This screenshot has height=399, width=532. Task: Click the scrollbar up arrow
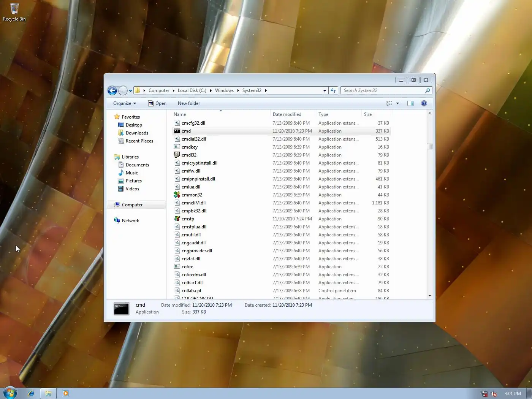pyautogui.click(x=430, y=113)
